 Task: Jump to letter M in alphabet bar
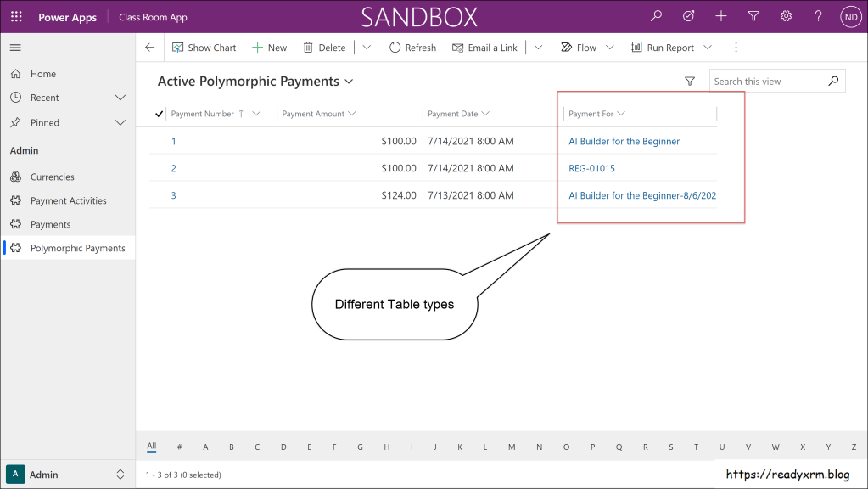[x=511, y=447]
